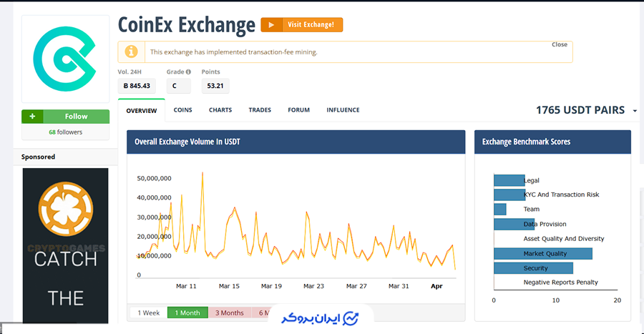Select the 3 Months chart range
This screenshot has width=644, height=334.
point(230,313)
